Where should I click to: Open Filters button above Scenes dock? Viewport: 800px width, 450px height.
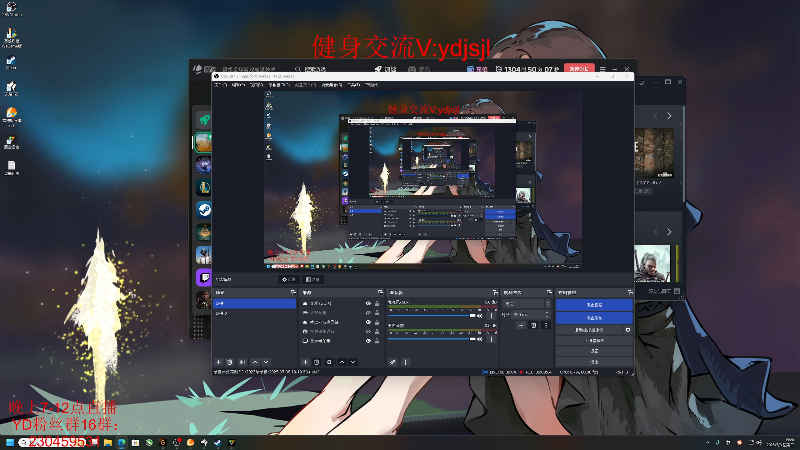[313, 279]
